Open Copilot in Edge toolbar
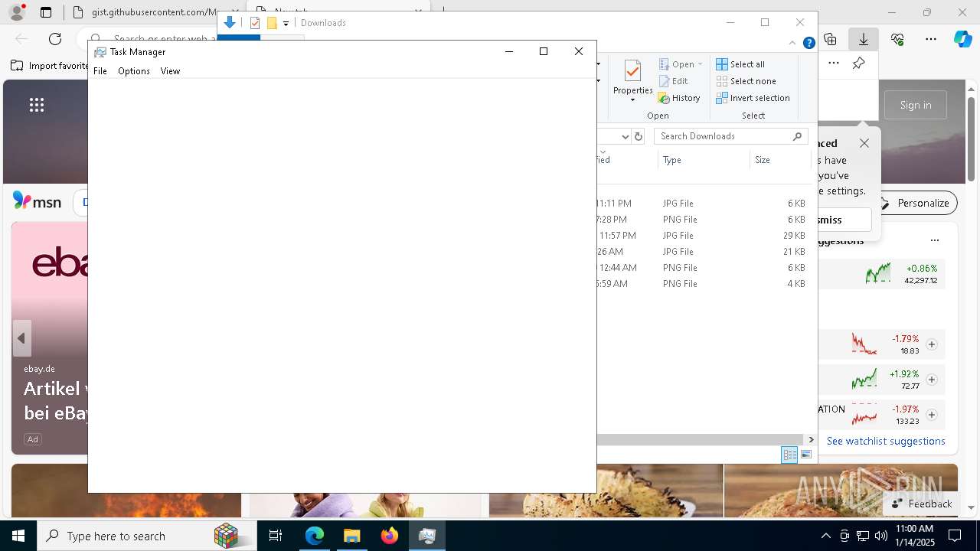Viewport: 980px width, 551px height. 962,39
